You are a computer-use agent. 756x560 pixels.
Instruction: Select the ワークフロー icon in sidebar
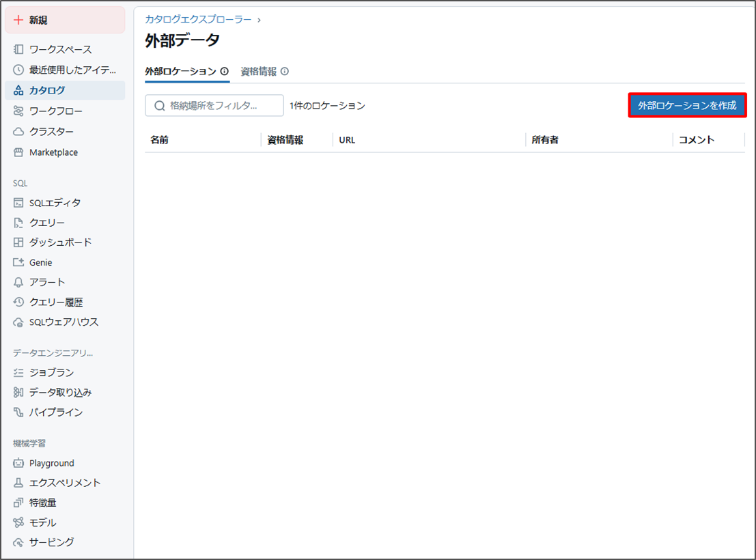click(x=18, y=111)
